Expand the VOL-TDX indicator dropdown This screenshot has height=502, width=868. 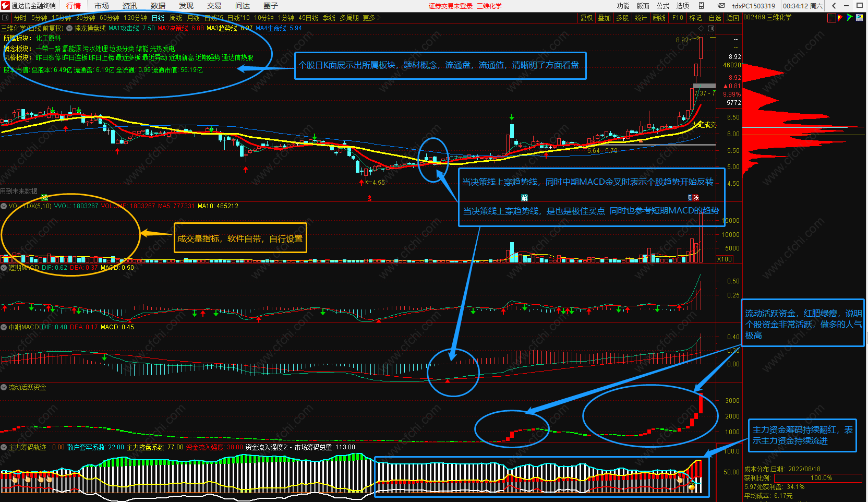[4, 206]
